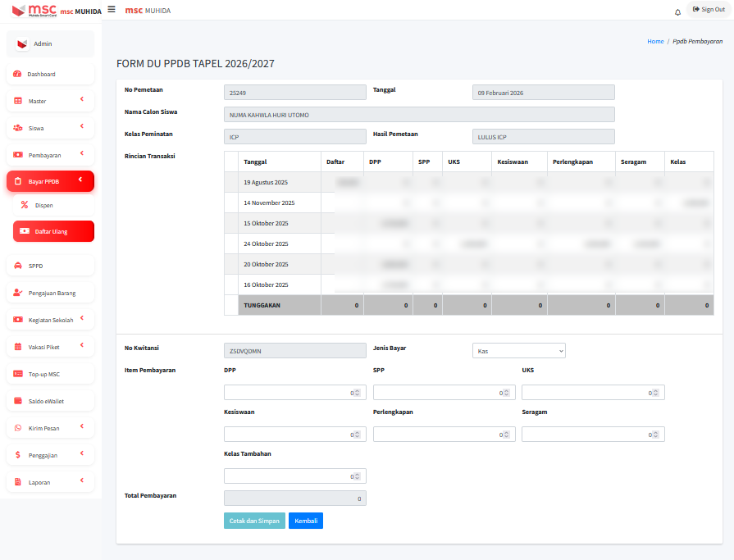Click the Pengajuan Barang user icon
This screenshot has height=560, width=734.
[x=17, y=293]
